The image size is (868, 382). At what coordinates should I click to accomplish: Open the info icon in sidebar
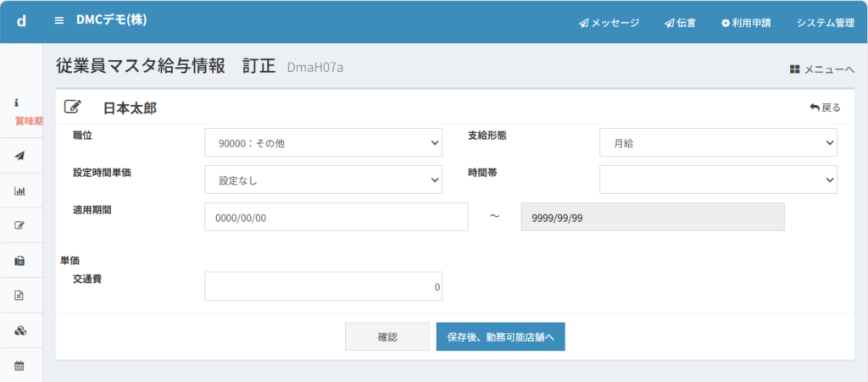[x=17, y=102]
